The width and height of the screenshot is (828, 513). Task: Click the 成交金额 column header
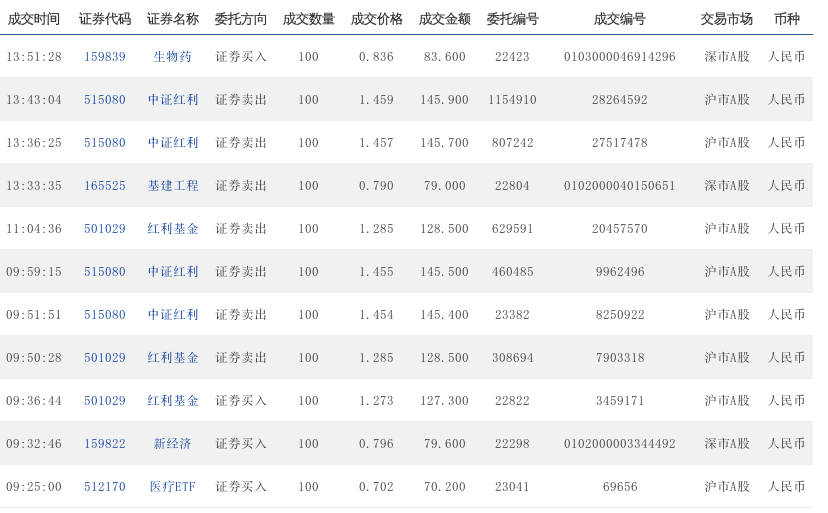pyautogui.click(x=445, y=20)
